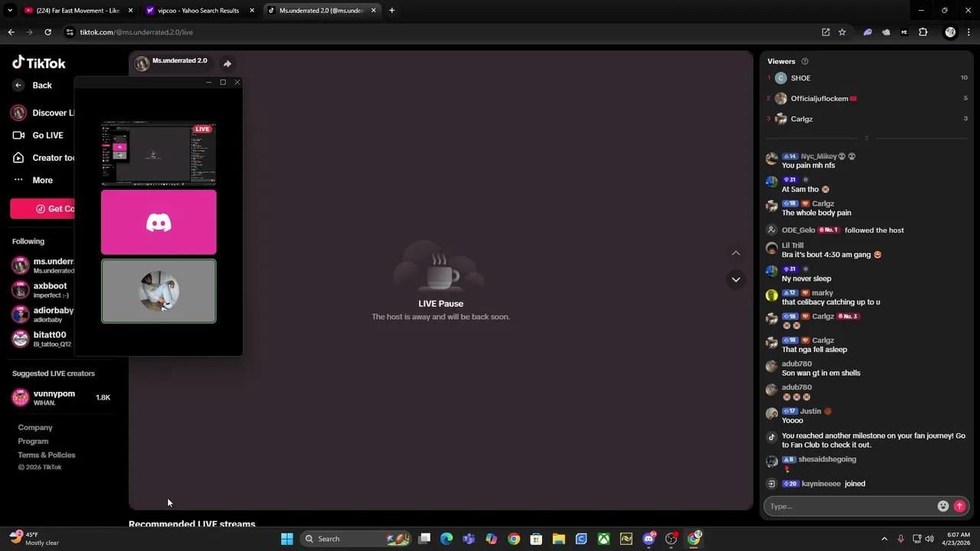Collapse chat with the up chevron
980x551 pixels.
(736, 253)
